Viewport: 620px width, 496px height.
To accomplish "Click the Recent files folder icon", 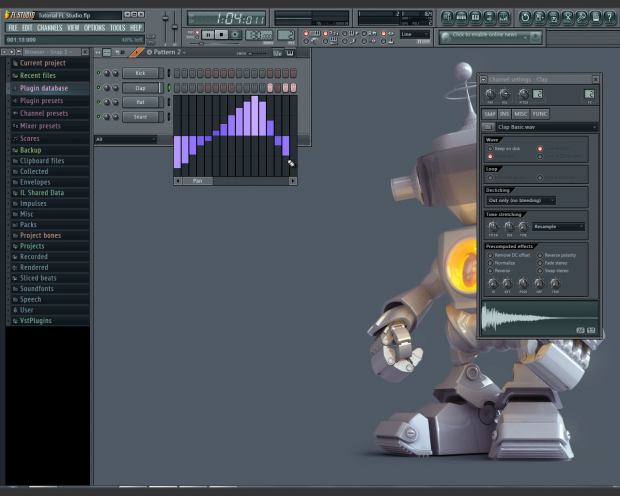I will [x=15, y=76].
